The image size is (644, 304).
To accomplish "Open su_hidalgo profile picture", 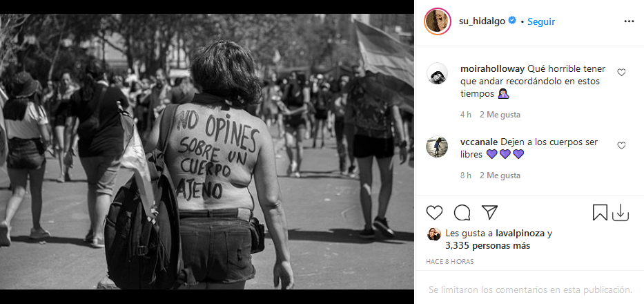I will click(438, 21).
